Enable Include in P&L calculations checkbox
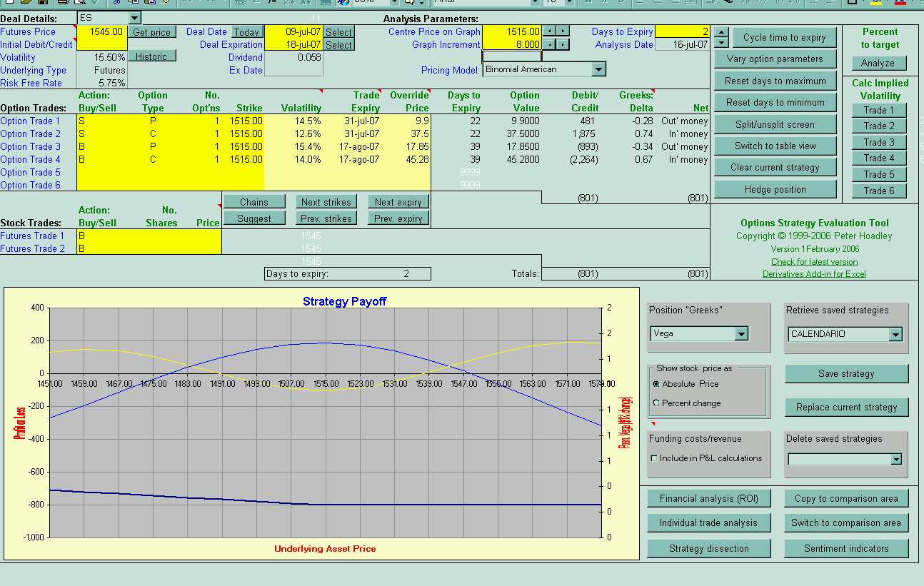Viewport: 924px width, 586px height. coord(654,458)
